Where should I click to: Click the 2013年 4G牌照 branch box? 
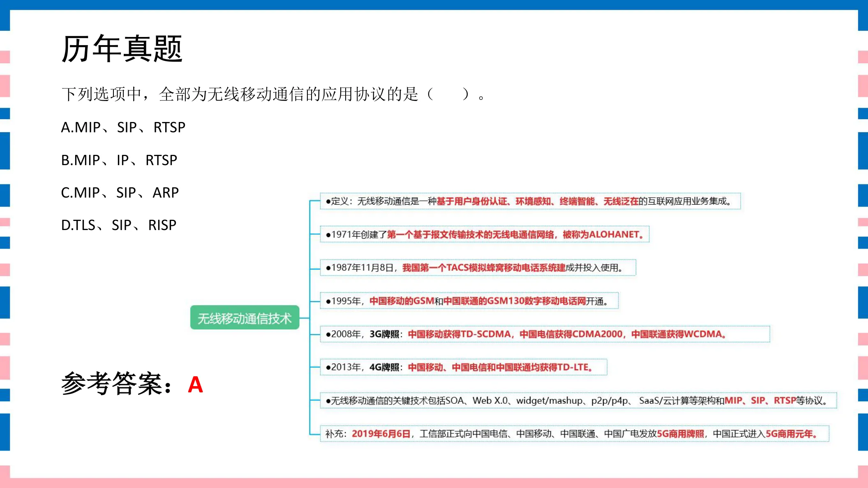pyautogui.click(x=464, y=367)
